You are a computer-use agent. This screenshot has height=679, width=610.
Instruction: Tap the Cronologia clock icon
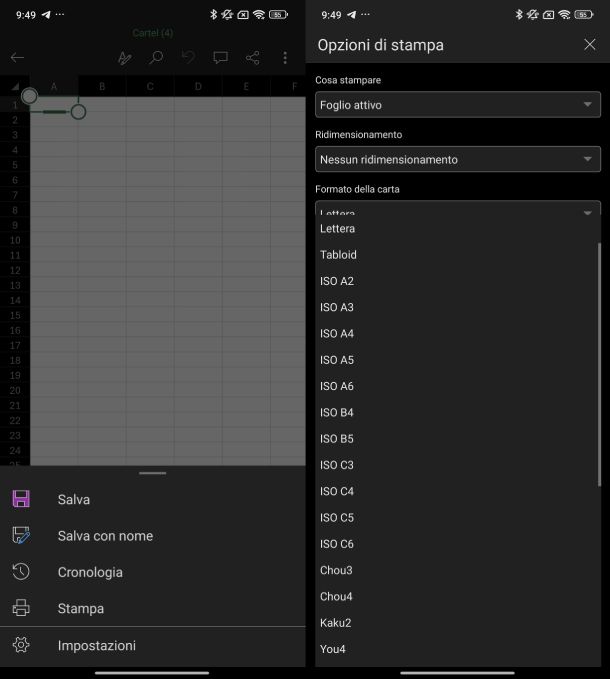pyautogui.click(x=21, y=572)
